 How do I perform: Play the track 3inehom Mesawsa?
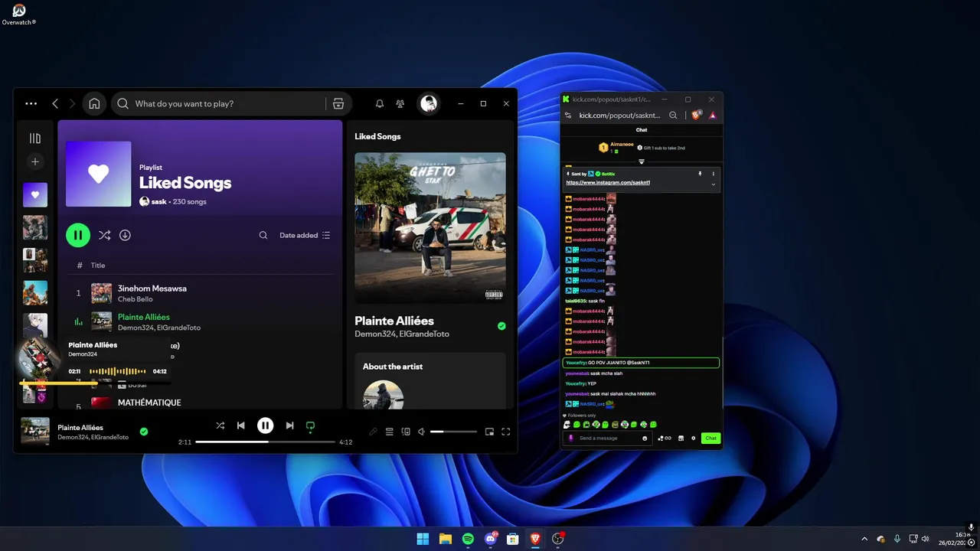[x=152, y=289]
